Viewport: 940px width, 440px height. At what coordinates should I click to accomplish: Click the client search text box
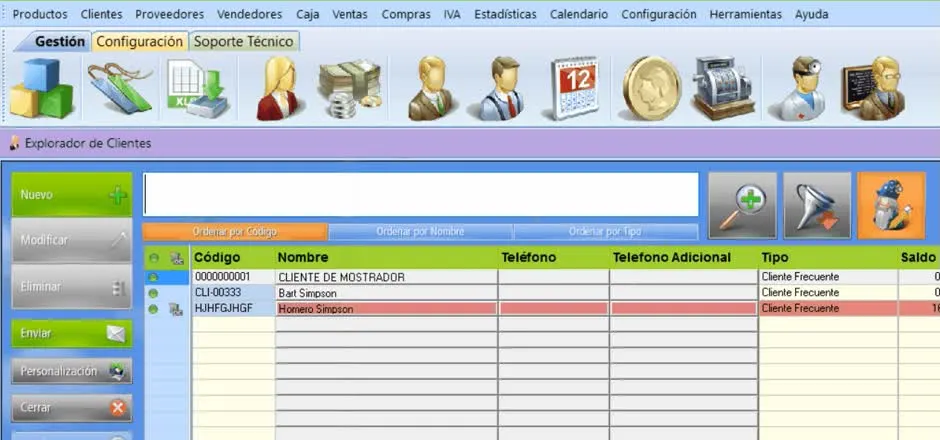(421, 194)
